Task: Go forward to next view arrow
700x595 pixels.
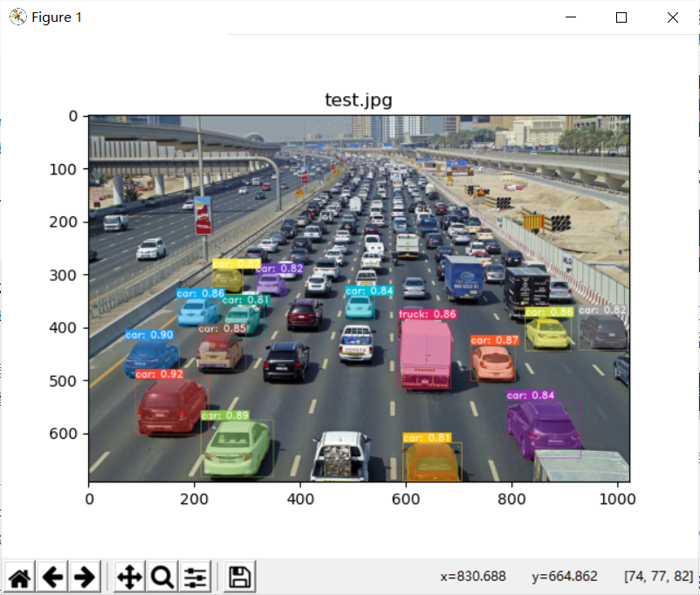Action: pyautogui.click(x=85, y=577)
